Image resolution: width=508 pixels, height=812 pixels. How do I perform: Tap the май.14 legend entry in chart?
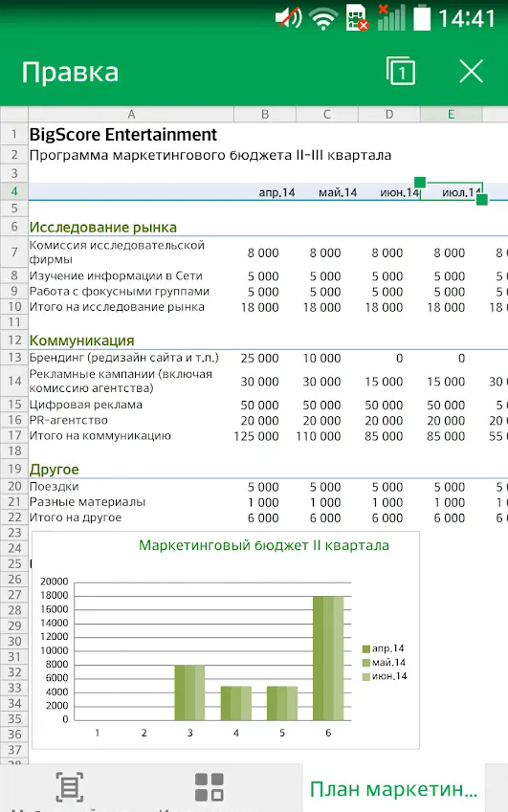click(384, 663)
